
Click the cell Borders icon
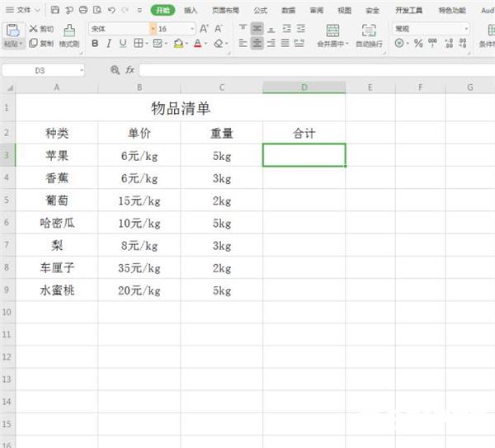[139, 43]
